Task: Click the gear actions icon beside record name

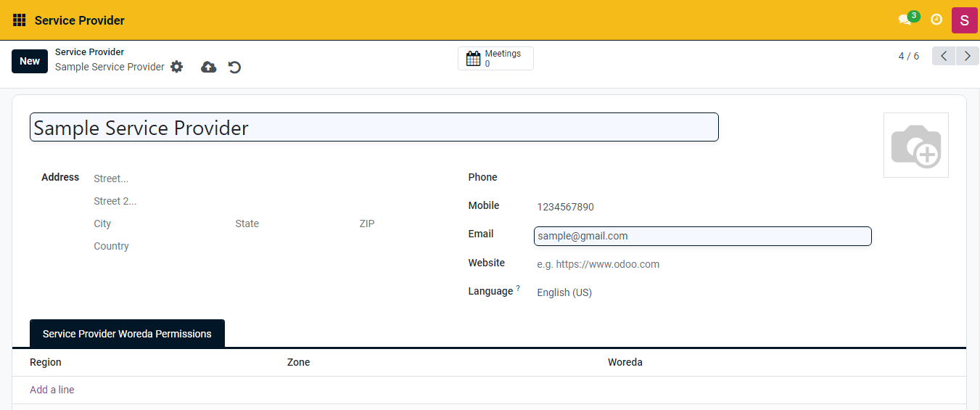Action: [x=177, y=67]
